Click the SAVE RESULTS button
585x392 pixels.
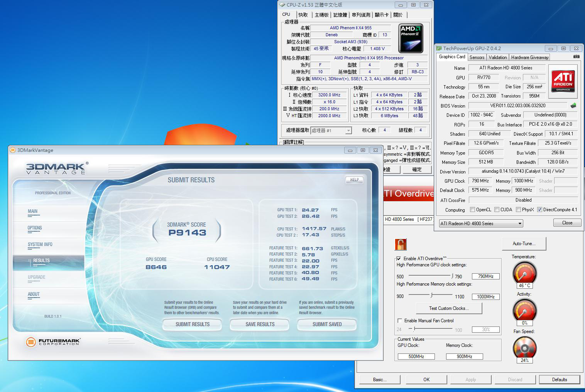(x=260, y=325)
